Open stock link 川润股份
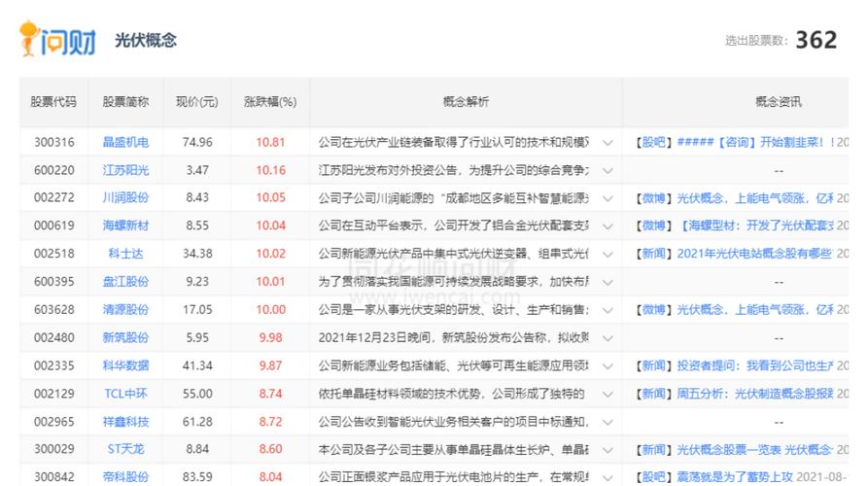The height and width of the screenshot is (486, 868). point(125,197)
